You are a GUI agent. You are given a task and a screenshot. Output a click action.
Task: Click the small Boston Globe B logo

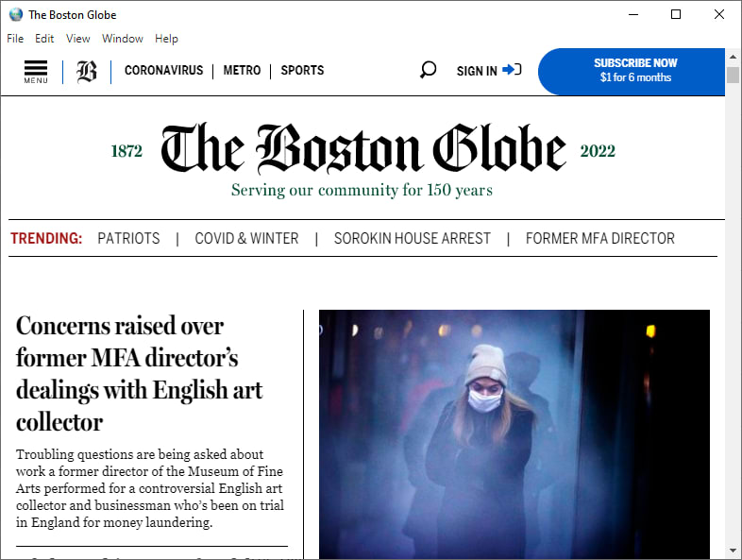(87, 72)
